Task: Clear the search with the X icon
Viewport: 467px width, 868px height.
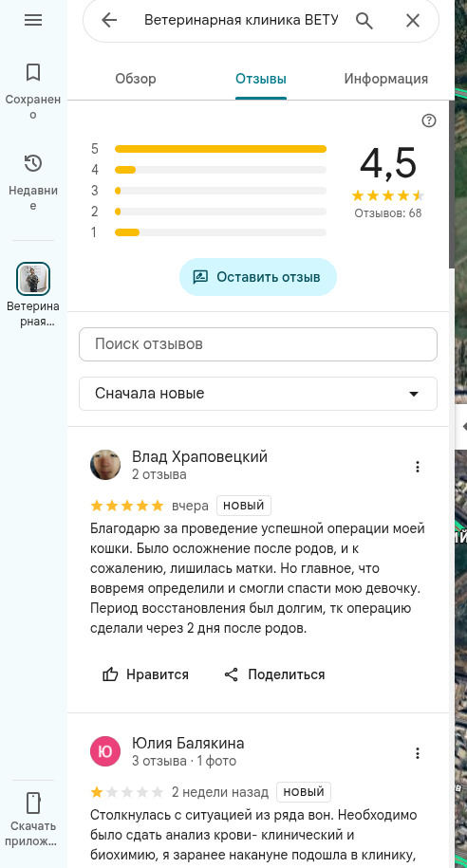Action: point(413,21)
